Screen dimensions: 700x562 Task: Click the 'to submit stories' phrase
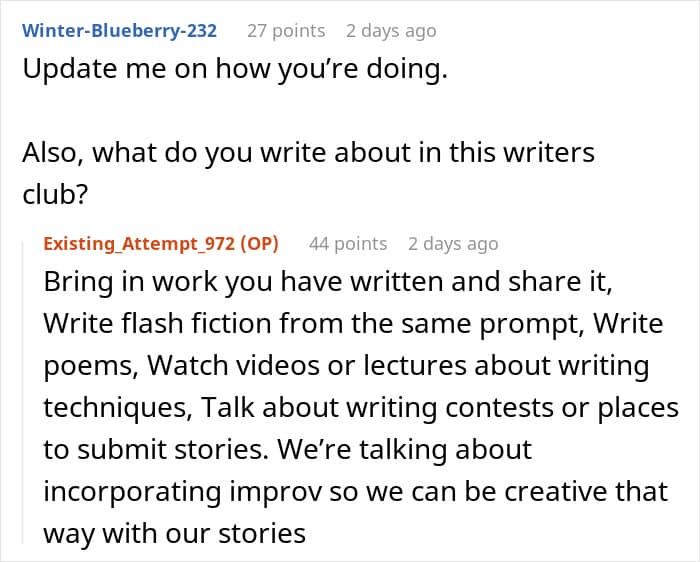pos(149,449)
